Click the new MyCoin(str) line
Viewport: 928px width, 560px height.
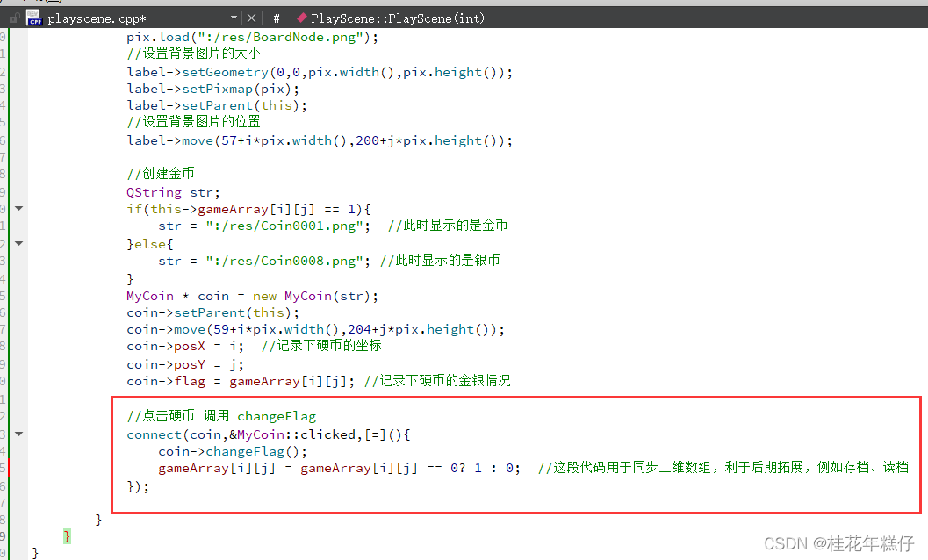click(x=252, y=296)
